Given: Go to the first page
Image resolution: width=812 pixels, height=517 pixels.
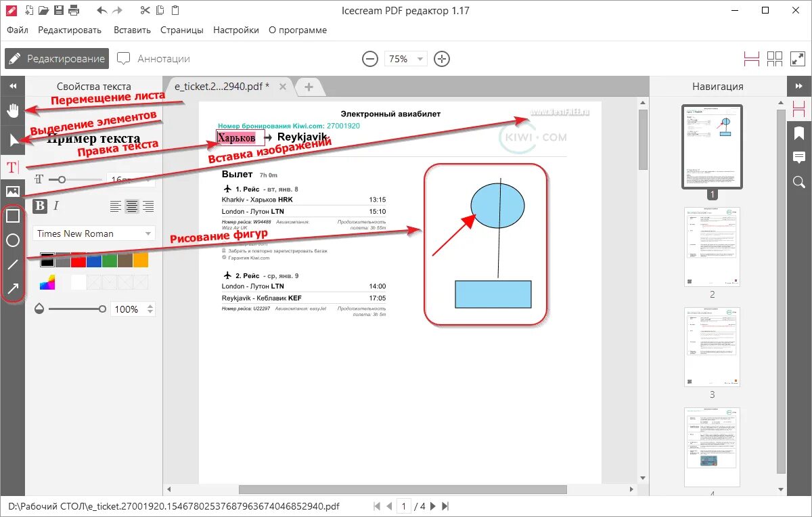Looking at the screenshot, I should click(378, 506).
